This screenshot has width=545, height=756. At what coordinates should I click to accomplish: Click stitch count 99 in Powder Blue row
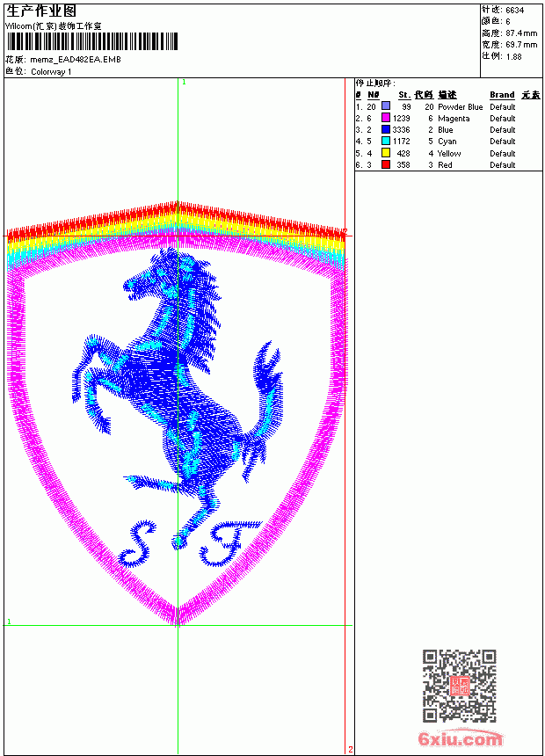click(407, 107)
